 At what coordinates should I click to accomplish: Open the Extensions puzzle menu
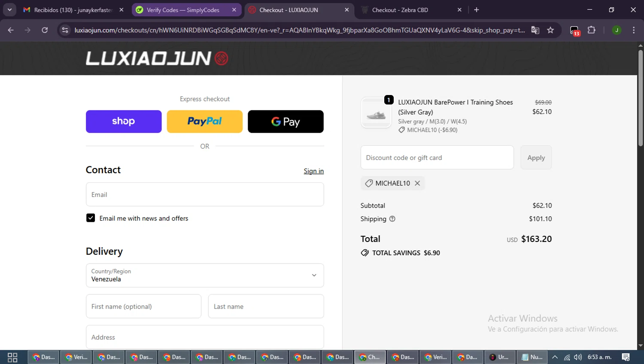(x=592, y=30)
